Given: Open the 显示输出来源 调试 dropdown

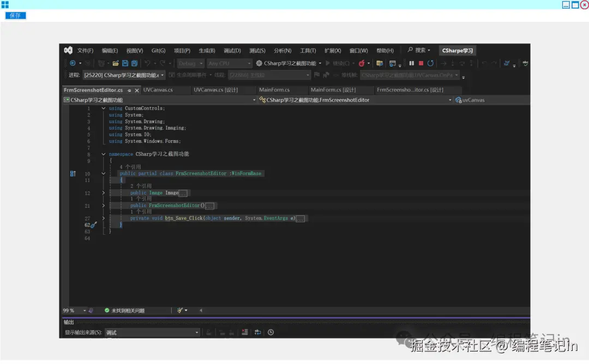Looking at the screenshot, I should (152, 332).
